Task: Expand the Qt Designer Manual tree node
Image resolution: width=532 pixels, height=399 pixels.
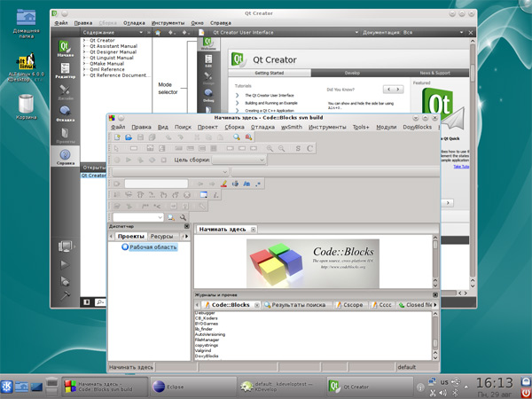Action: (x=84, y=52)
